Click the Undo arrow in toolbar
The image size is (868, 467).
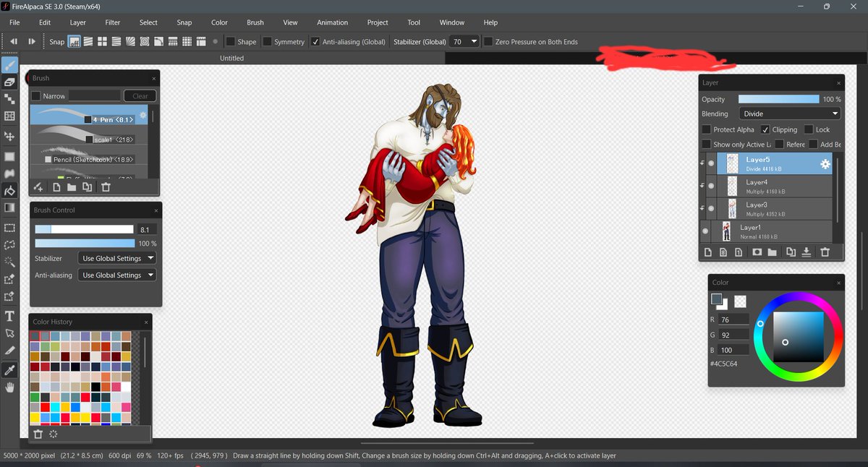(14, 42)
